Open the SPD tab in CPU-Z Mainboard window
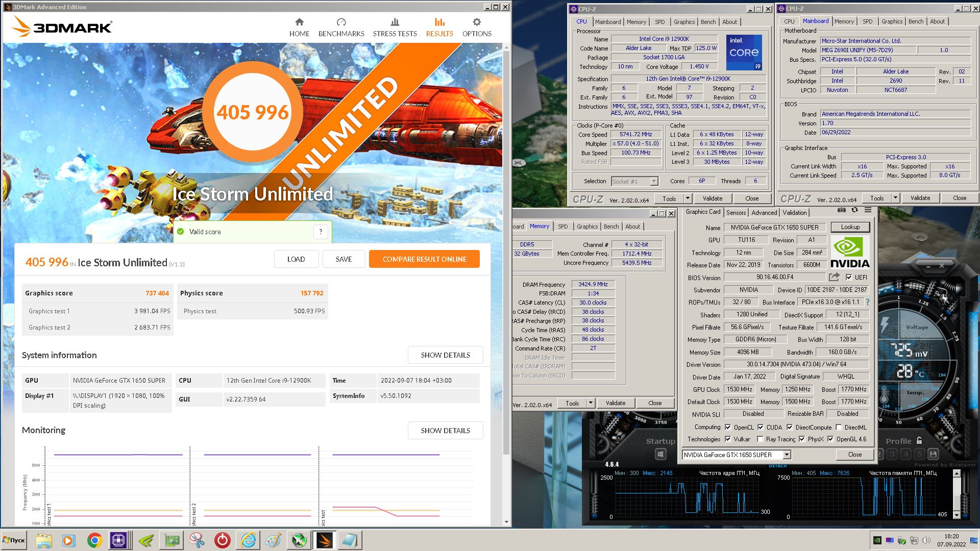Screen dimensions: 980x551 [x=867, y=21]
